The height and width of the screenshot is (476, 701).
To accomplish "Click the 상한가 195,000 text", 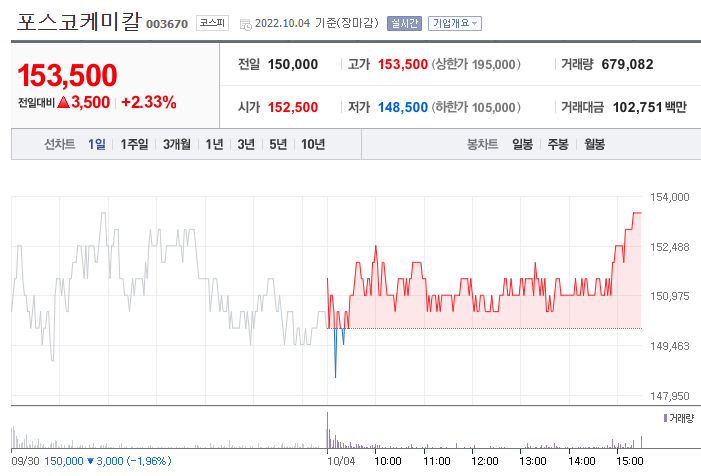I will click(x=476, y=64).
